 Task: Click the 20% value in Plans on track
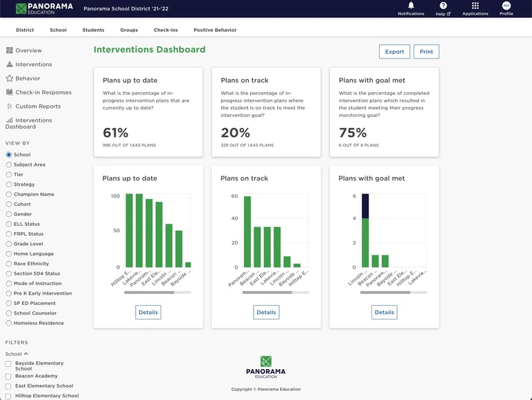coord(236,133)
